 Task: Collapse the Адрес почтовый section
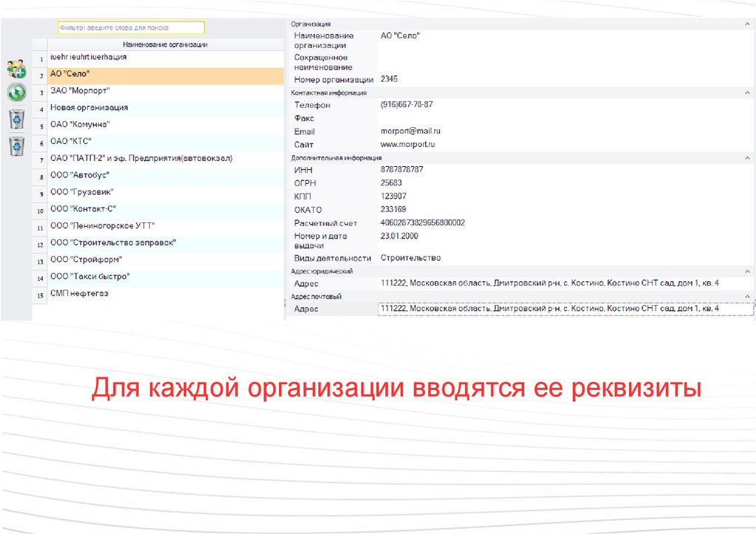pos(748,296)
